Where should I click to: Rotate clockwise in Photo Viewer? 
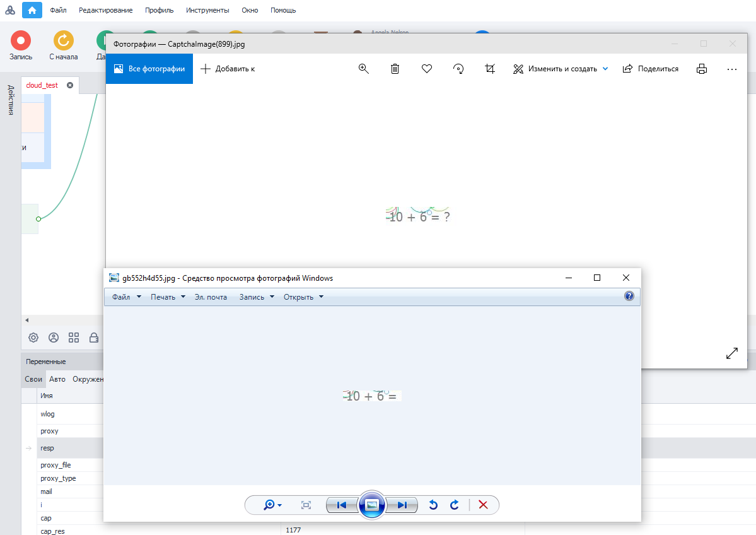454,505
